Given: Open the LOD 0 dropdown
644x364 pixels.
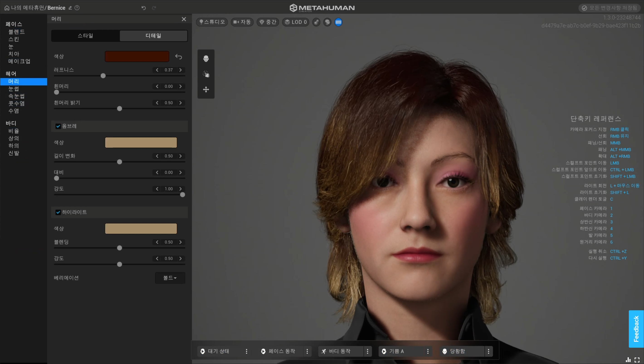Looking at the screenshot, I should click(x=296, y=22).
